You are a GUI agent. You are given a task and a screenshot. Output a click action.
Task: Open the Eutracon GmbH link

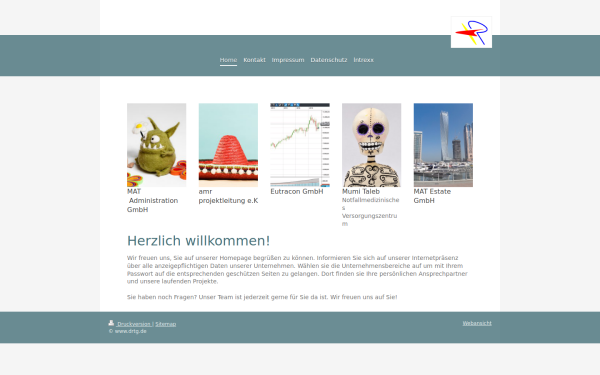[x=297, y=191]
